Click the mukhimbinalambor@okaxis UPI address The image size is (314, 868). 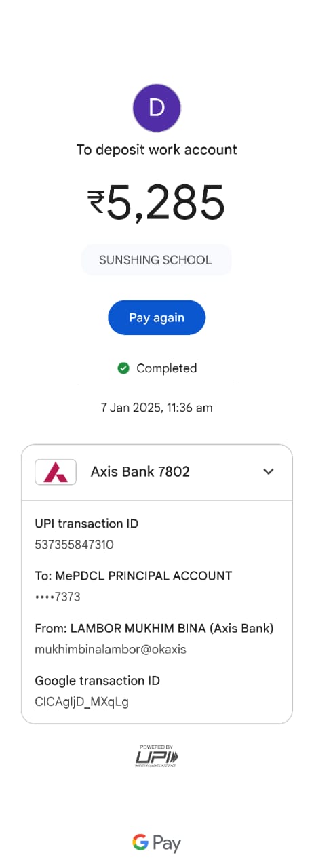point(111,649)
